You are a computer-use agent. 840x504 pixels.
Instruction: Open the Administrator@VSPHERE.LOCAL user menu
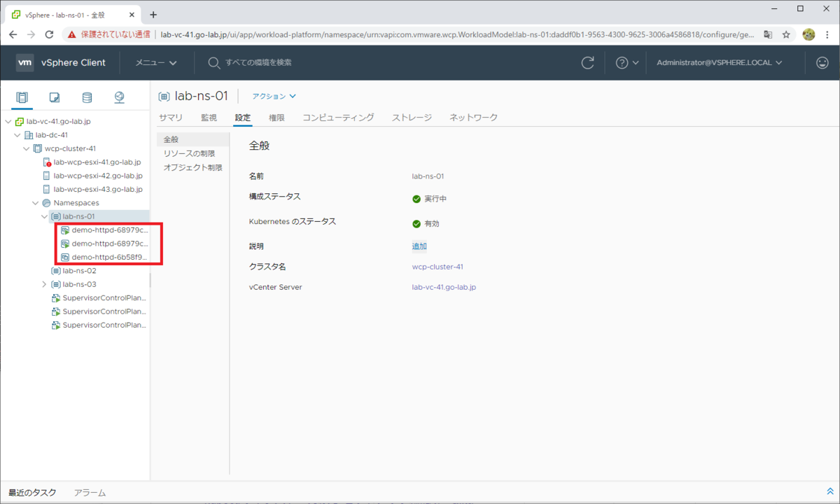click(x=720, y=62)
